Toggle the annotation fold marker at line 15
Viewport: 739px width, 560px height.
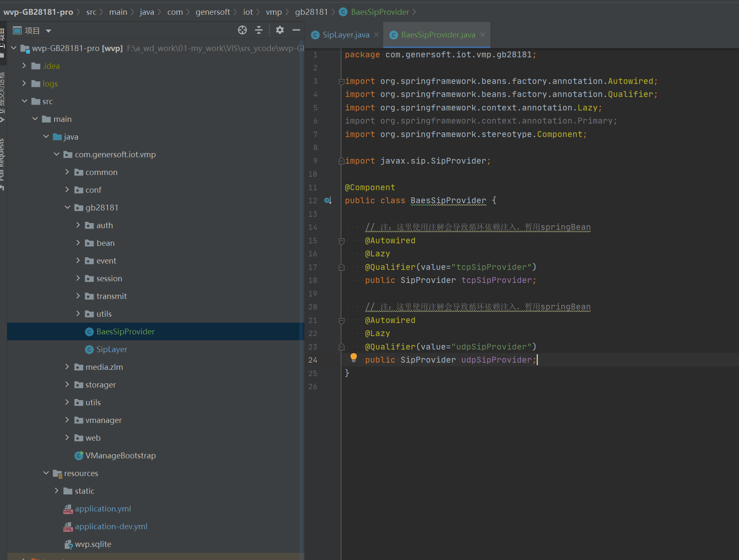tap(341, 241)
